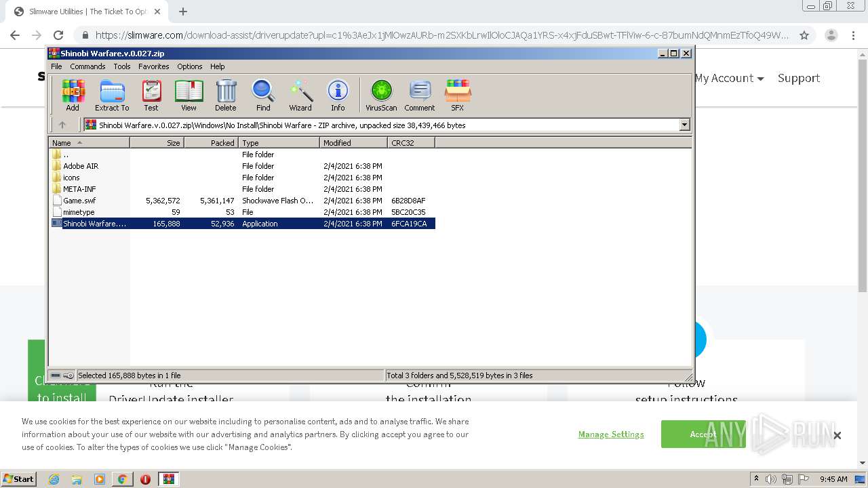Launch Internet Explorer from the taskbar
The image size is (868, 488).
click(x=54, y=479)
